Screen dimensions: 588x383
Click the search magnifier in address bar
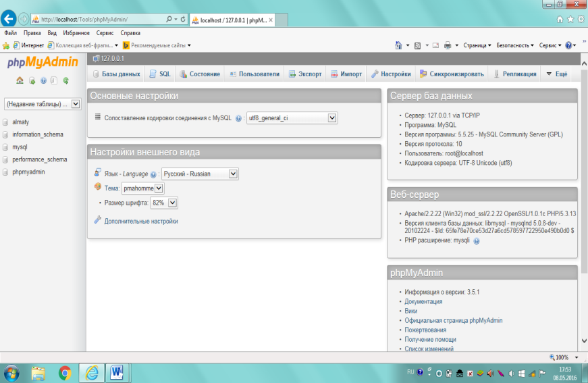[x=169, y=19]
